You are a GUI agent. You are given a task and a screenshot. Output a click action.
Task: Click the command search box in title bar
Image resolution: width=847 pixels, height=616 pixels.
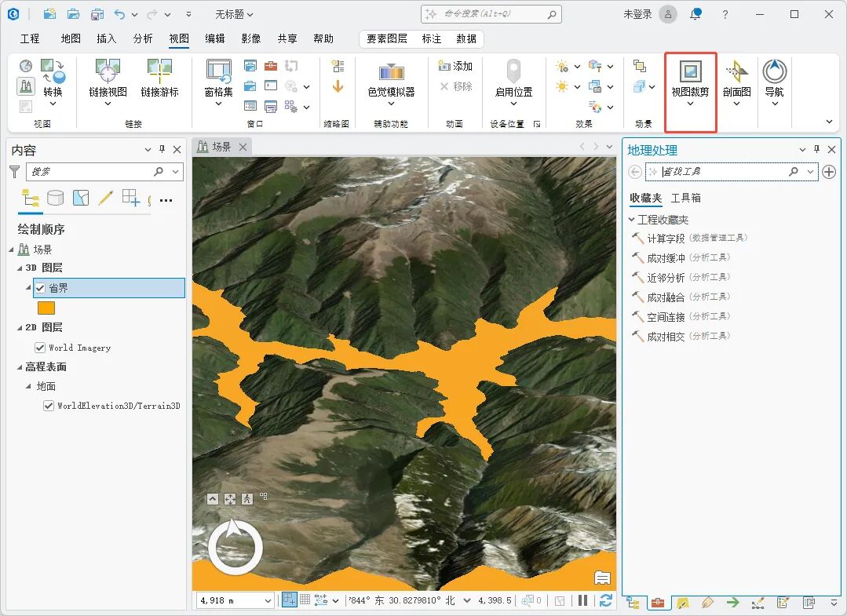(x=491, y=14)
